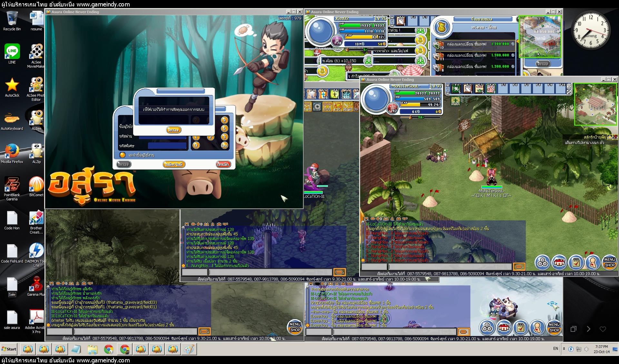Click chat send button in MoNsTerSouL window

[519, 267]
